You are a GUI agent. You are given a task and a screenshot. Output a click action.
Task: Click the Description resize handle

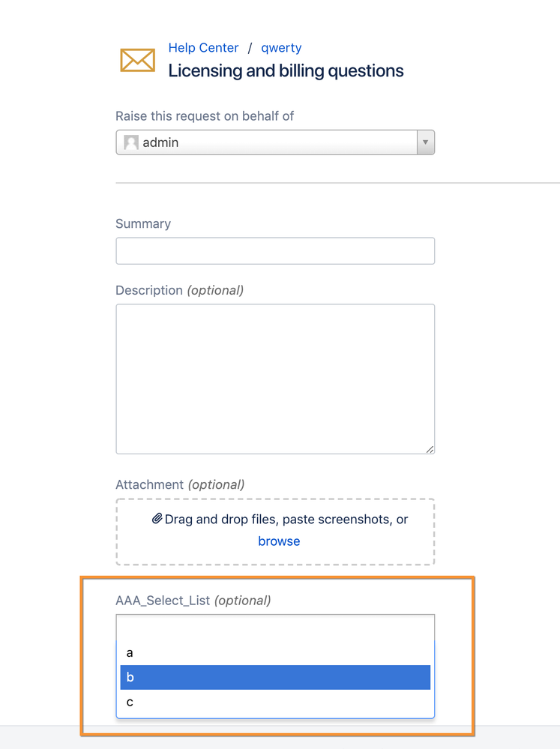tap(430, 448)
